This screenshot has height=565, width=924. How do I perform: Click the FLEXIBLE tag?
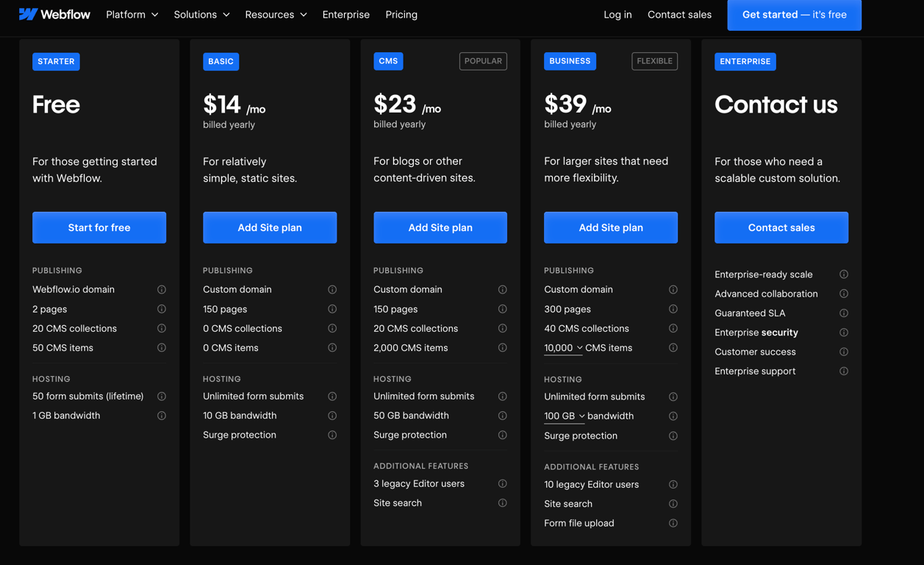654,61
